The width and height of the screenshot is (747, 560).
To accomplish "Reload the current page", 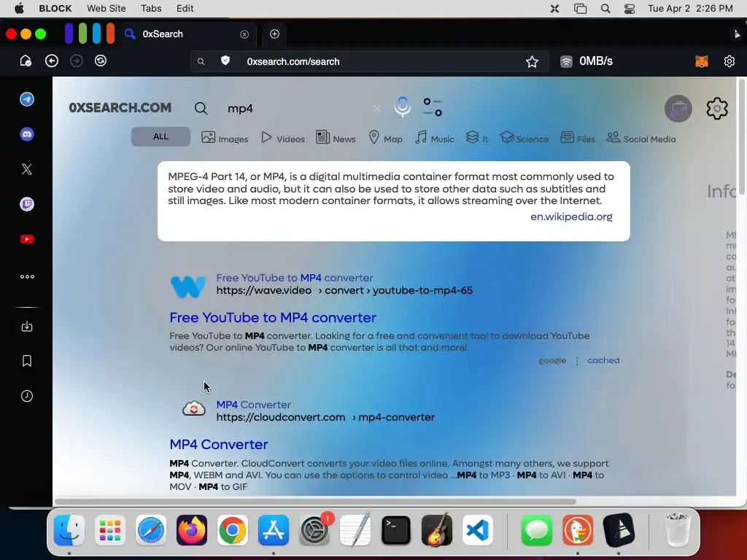I will coord(101,61).
